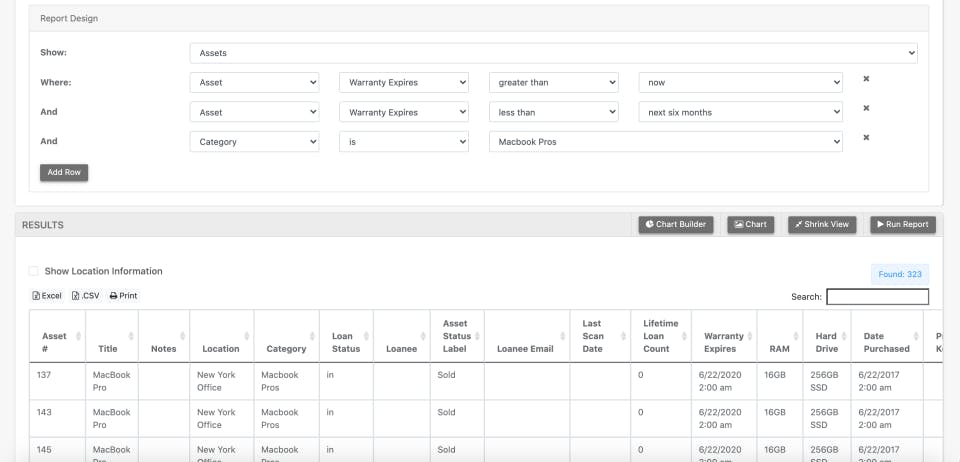Image resolution: width=960 pixels, height=462 pixels.
Task: Print the results table
Action: click(123, 296)
